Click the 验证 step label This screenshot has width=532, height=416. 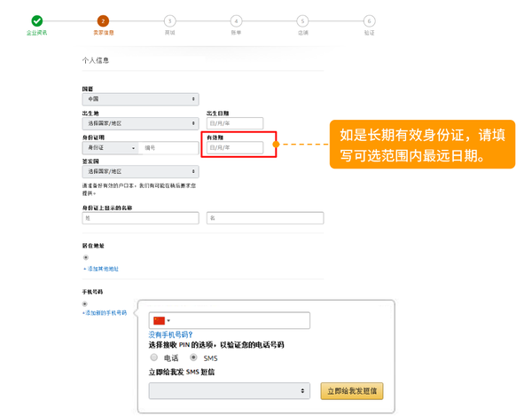[x=369, y=33]
